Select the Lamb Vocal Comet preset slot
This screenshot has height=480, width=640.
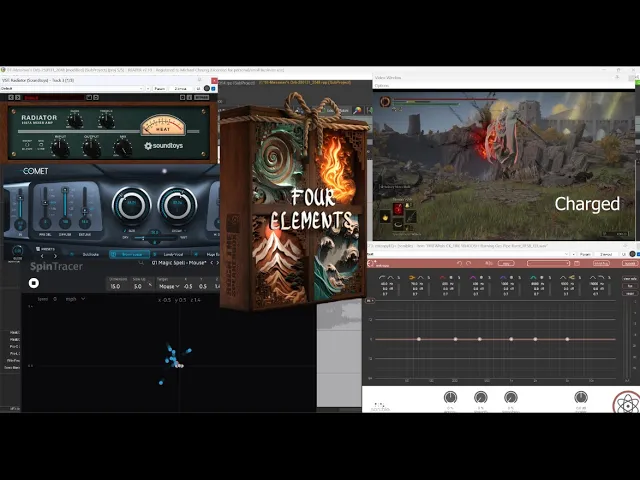173,254
